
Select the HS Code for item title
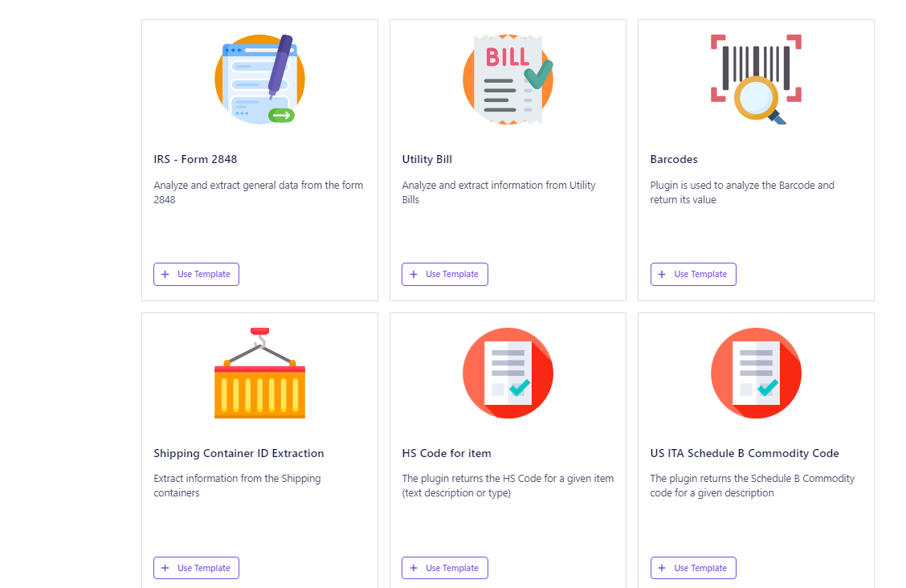[447, 453]
